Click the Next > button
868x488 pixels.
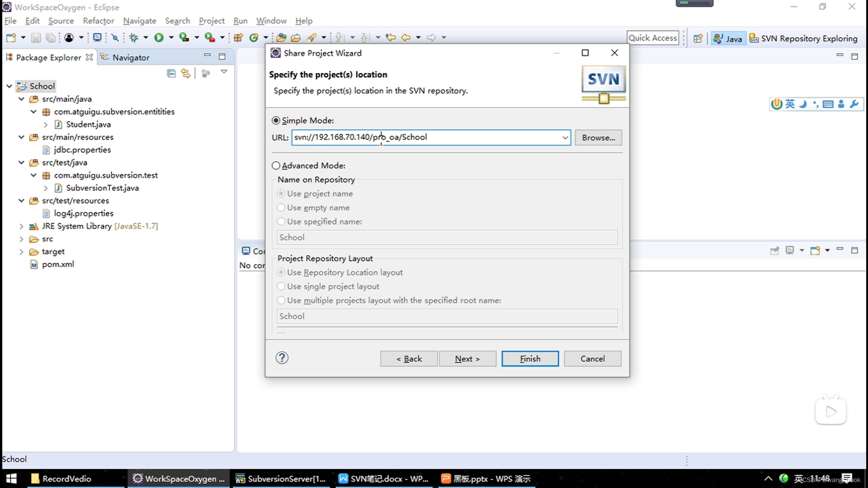tap(467, 359)
